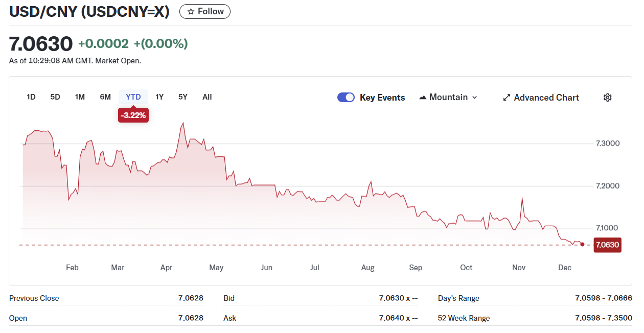Click the April peak on the chart line
This screenshot has height=333, width=644.
(x=183, y=123)
